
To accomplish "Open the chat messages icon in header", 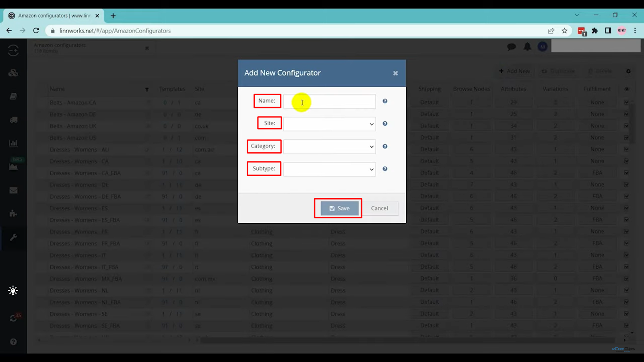I will [512, 47].
